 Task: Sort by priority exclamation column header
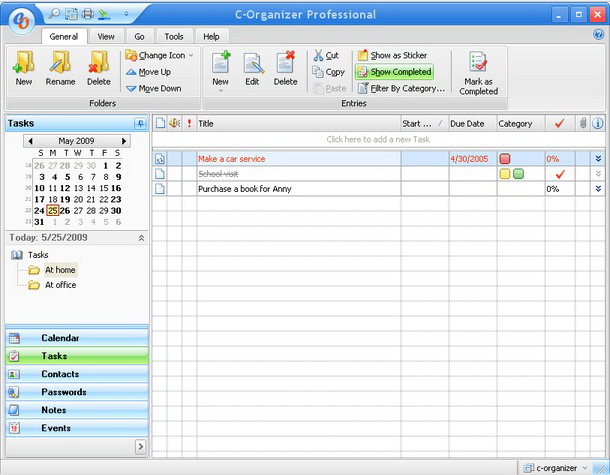click(x=189, y=124)
